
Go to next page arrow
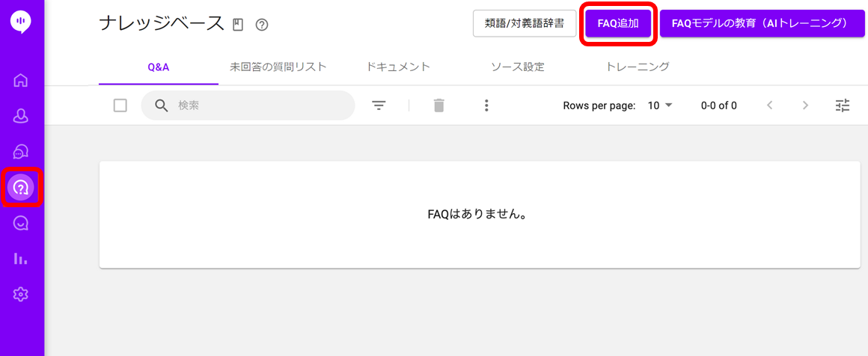coord(805,105)
